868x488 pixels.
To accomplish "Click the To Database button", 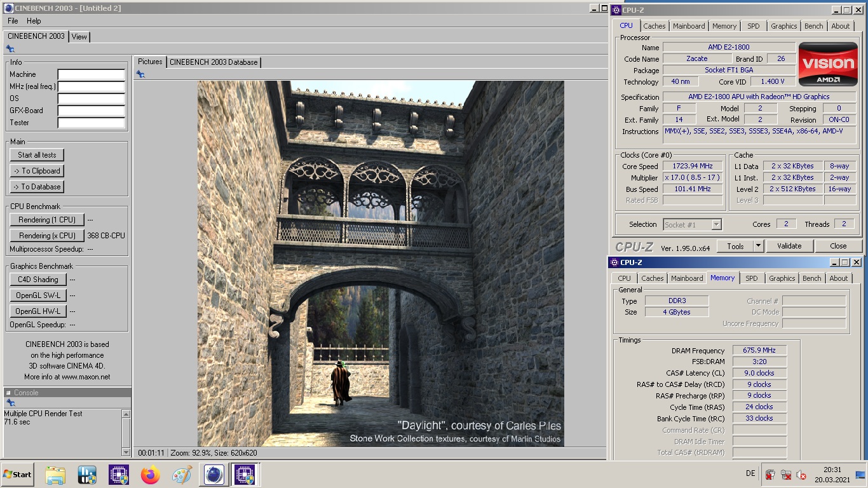I will pyautogui.click(x=37, y=187).
